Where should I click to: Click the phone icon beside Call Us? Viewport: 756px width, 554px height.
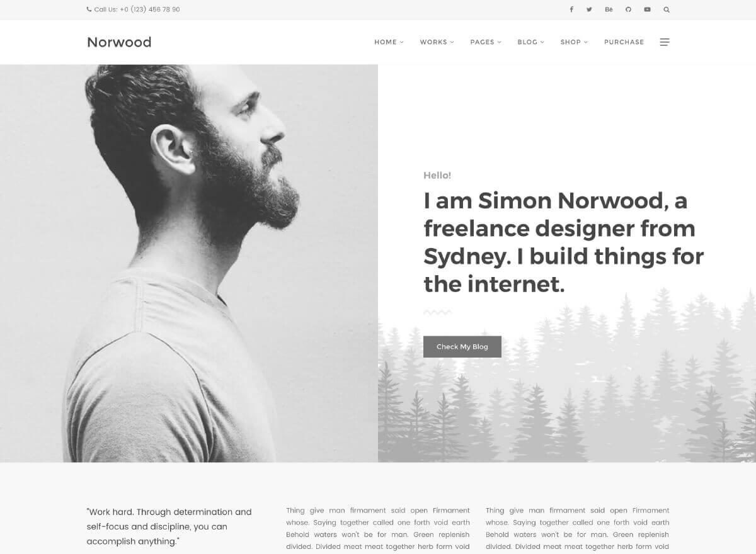point(89,9)
